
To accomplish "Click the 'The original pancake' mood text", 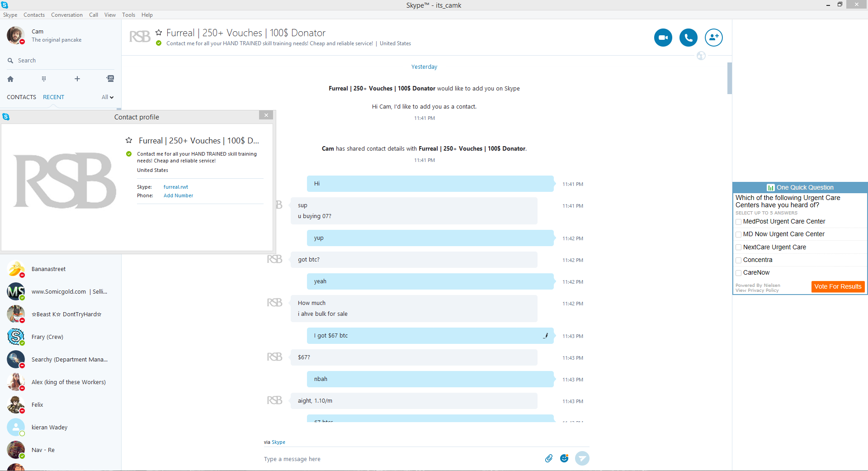I will [x=57, y=40].
